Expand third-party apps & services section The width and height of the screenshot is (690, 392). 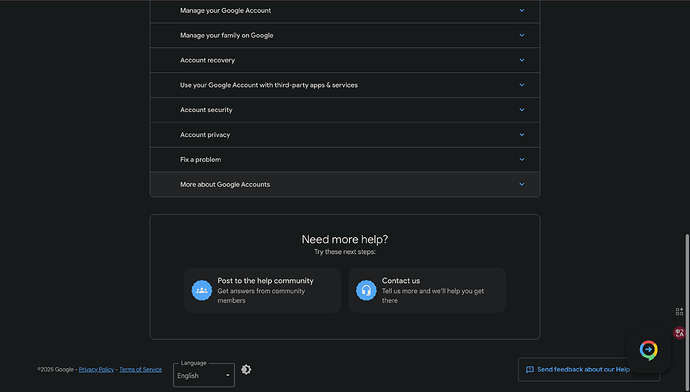click(x=345, y=85)
